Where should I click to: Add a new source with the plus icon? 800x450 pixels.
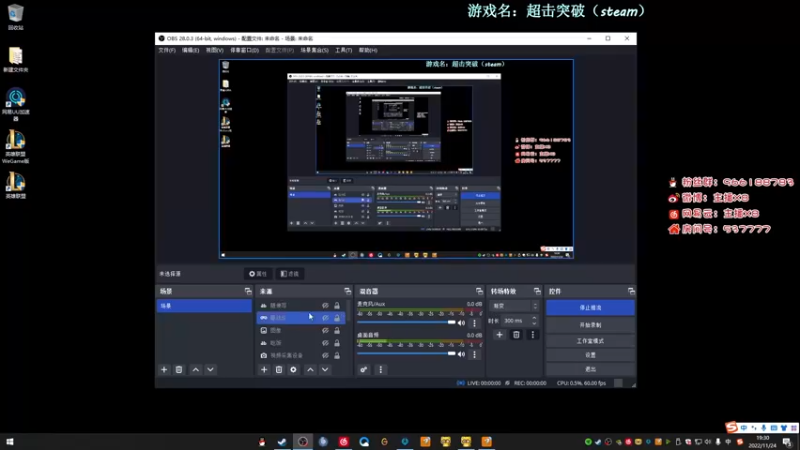tap(264, 369)
